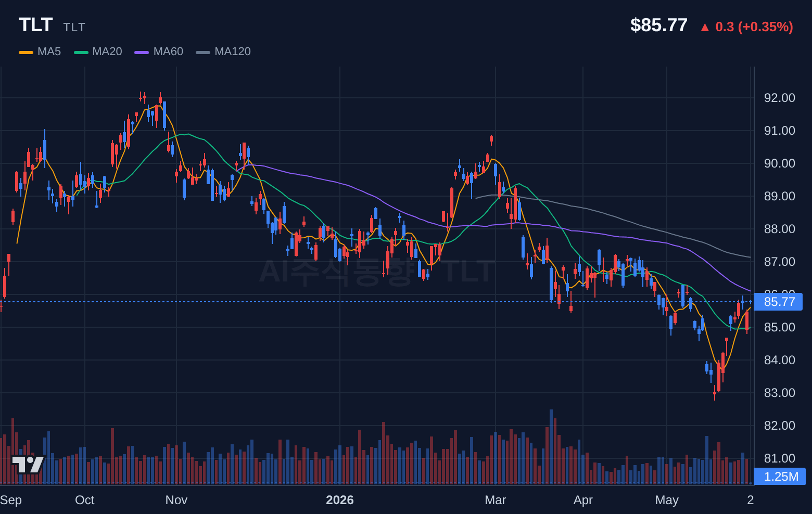Click the blue 1.25M volume tag

point(780,477)
